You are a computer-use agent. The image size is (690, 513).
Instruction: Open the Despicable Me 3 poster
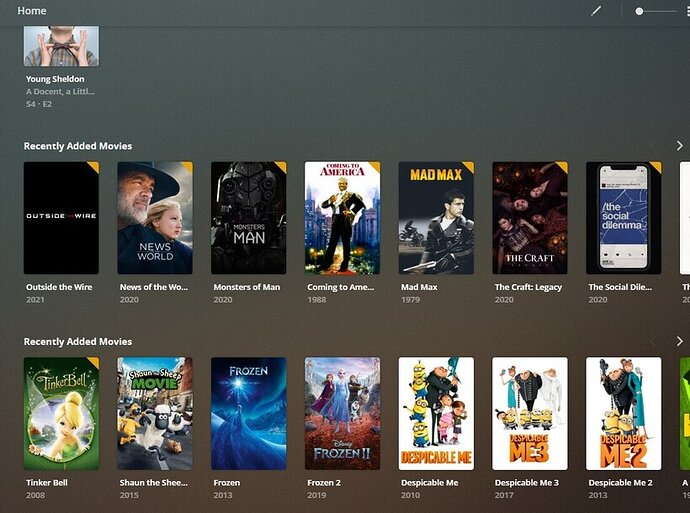(530, 414)
